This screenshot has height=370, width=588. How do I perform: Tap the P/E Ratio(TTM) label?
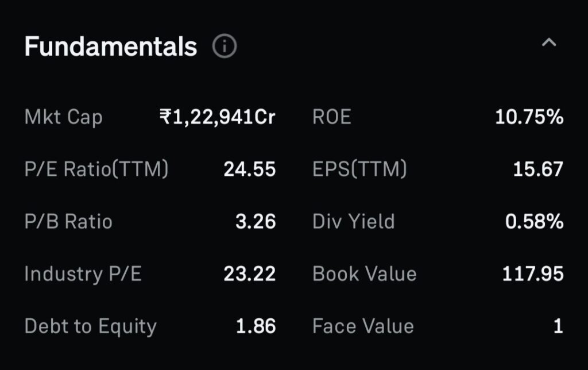point(96,169)
